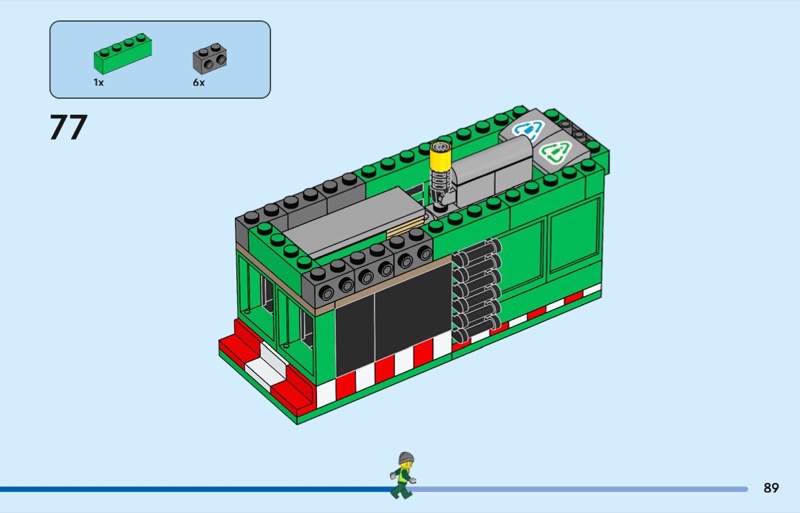Click the walking minifigure progress marker
The height and width of the screenshot is (513, 800).
pyautogui.click(x=403, y=474)
